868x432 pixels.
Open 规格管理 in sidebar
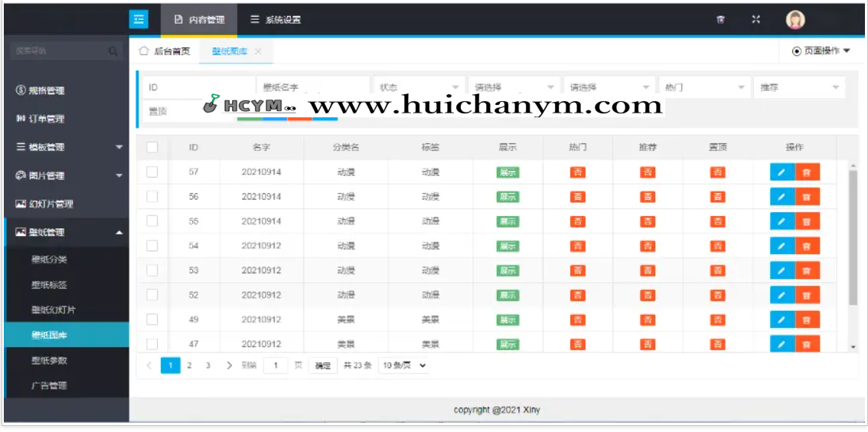(67, 91)
